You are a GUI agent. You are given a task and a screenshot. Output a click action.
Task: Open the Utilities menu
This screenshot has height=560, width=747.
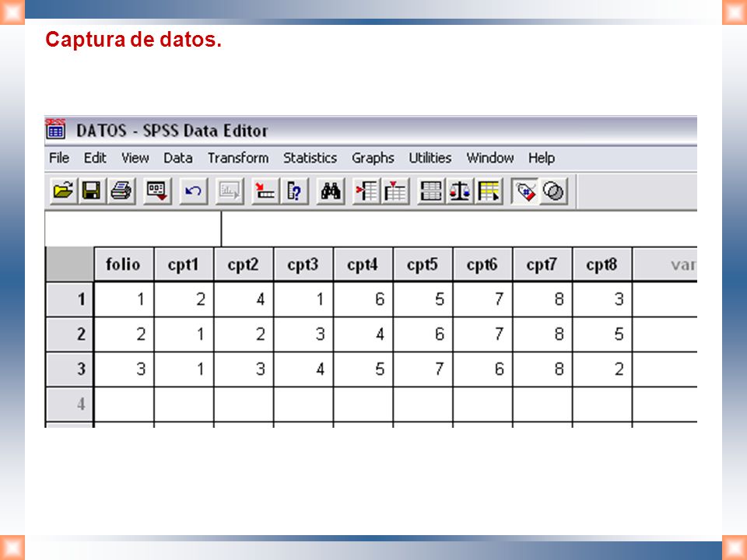(x=430, y=158)
